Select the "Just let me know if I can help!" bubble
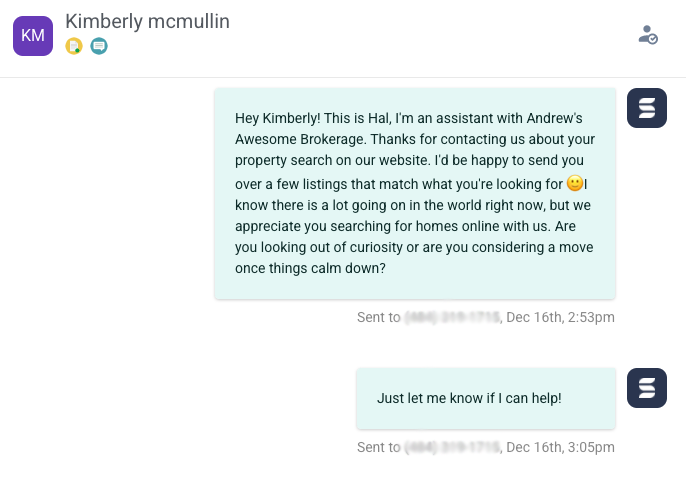Image resolution: width=686 pixels, height=488 pixels. pos(486,398)
